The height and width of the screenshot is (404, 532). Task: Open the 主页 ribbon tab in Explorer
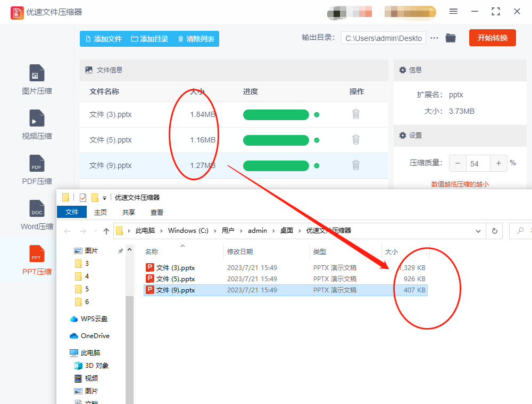[101, 212]
